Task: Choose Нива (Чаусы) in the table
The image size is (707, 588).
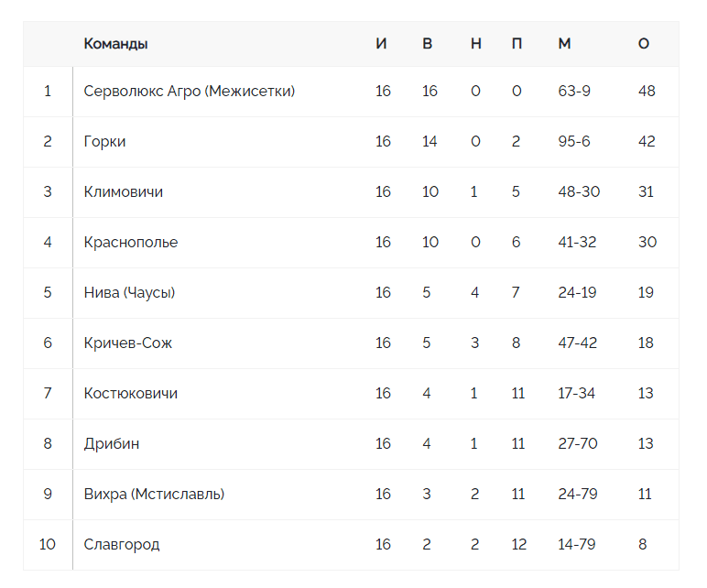Action: coord(129,293)
